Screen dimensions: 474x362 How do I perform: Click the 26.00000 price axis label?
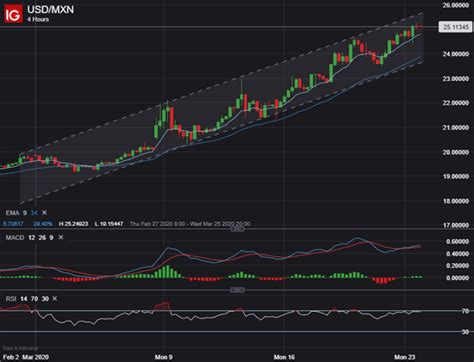point(456,5)
